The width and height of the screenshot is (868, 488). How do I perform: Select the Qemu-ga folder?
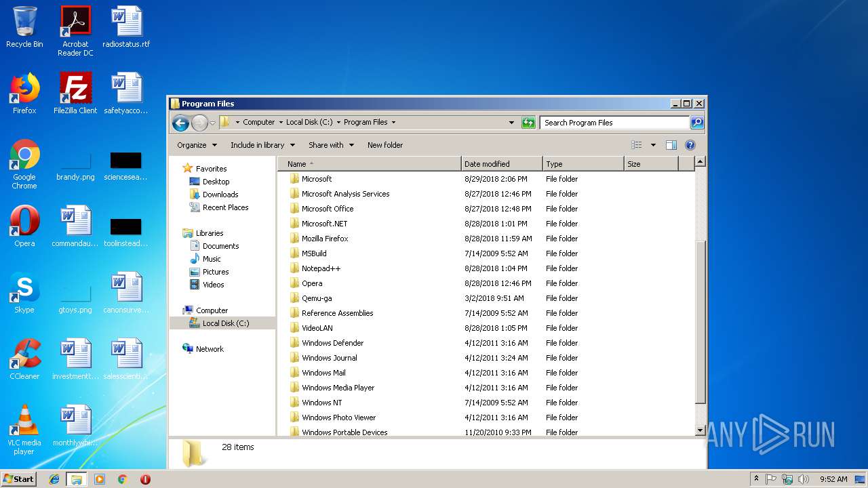point(317,298)
